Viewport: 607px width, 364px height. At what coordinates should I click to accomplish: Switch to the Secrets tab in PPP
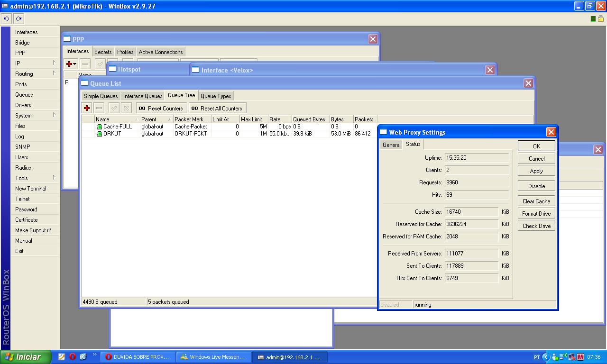coord(103,52)
